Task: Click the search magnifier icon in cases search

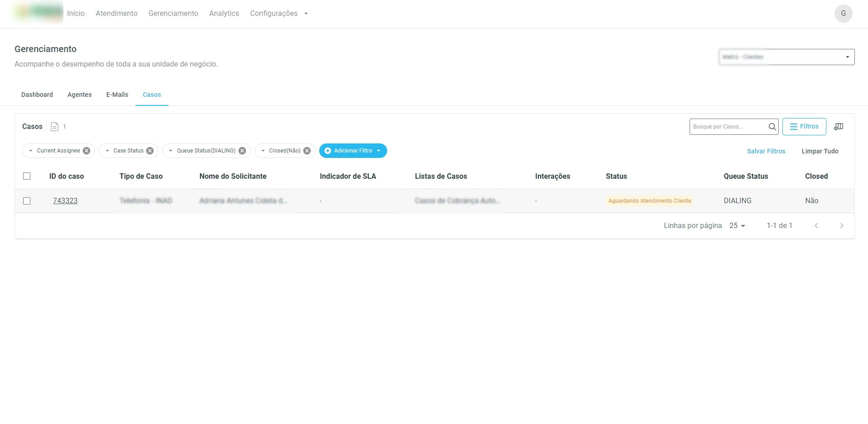Action: coord(772,127)
